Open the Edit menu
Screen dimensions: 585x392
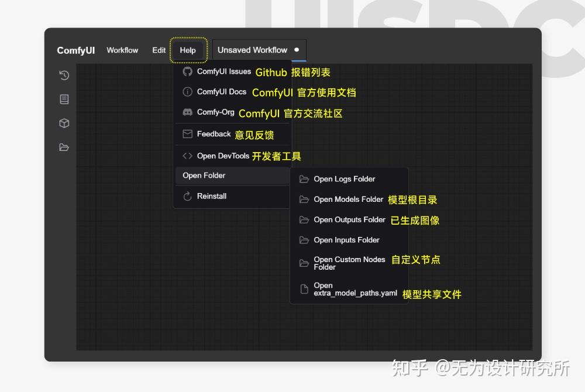(159, 50)
